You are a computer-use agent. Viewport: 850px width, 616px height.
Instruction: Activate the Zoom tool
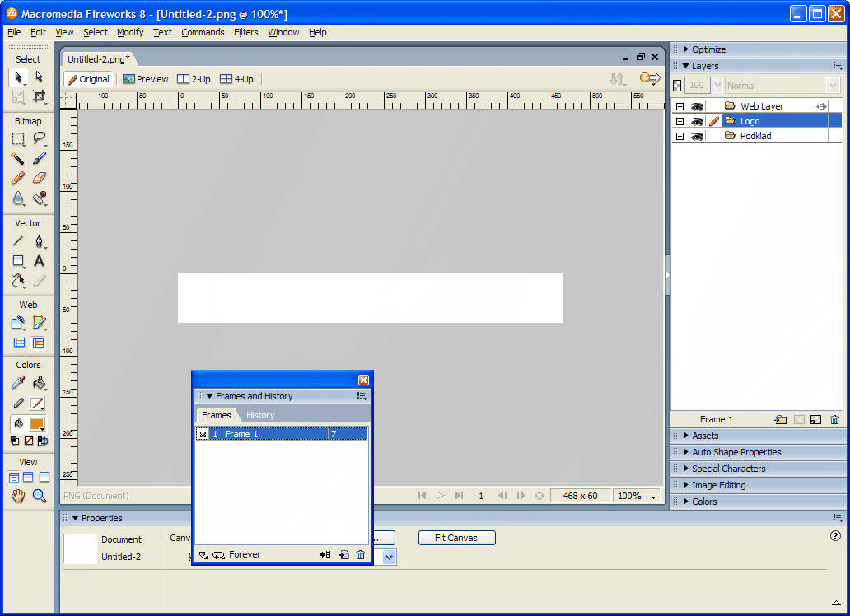pyautogui.click(x=39, y=496)
